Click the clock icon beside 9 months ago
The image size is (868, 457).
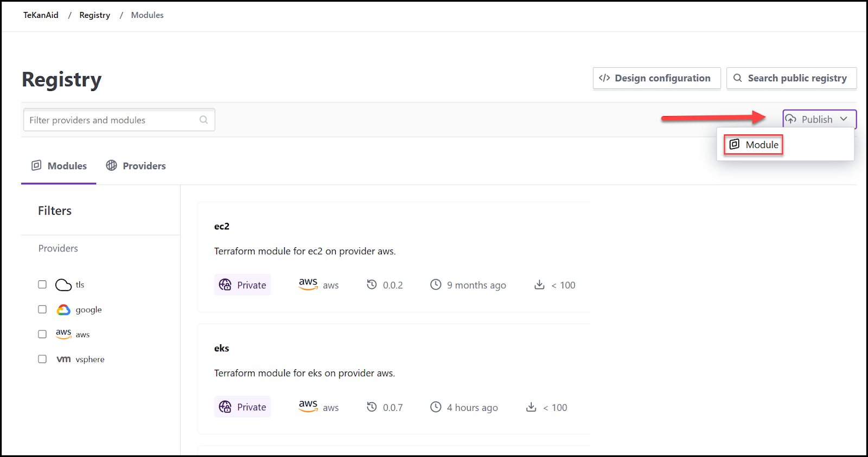coord(436,284)
